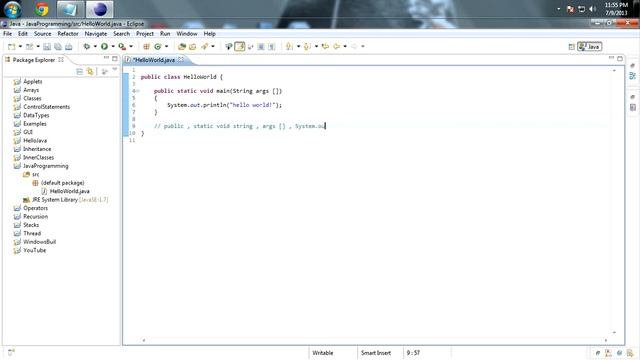Open the Run configurations dropdown arrow

click(x=113, y=47)
